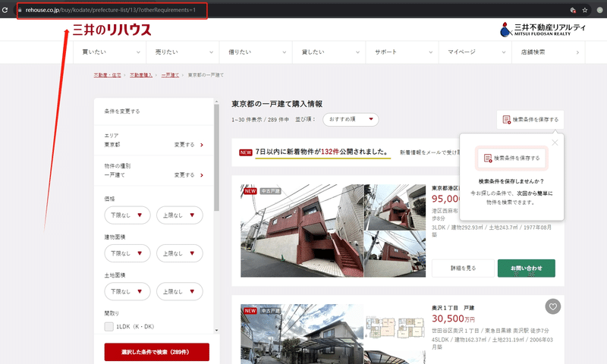Open the 建物面積 upper limit dropdown
Screen dimensions: 607x364
[x=180, y=253]
